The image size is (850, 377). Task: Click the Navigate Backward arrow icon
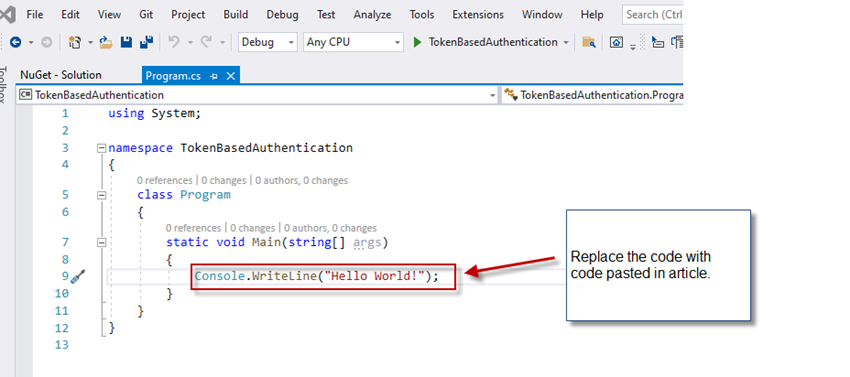[x=15, y=42]
